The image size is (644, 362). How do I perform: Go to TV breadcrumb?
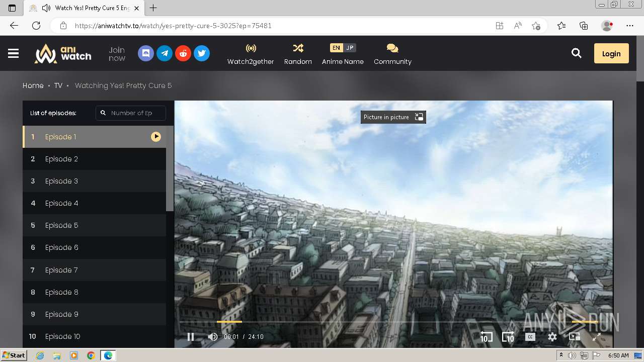point(58,85)
